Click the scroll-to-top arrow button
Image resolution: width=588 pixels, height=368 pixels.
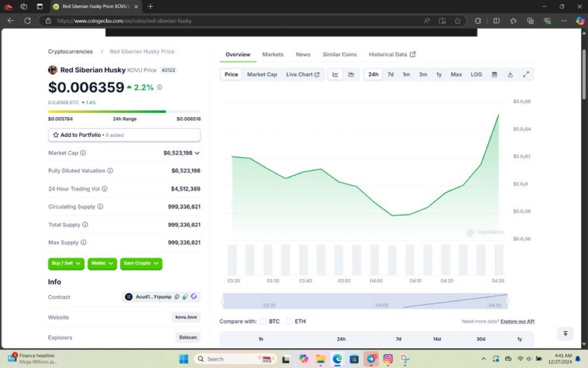click(x=565, y=333)
